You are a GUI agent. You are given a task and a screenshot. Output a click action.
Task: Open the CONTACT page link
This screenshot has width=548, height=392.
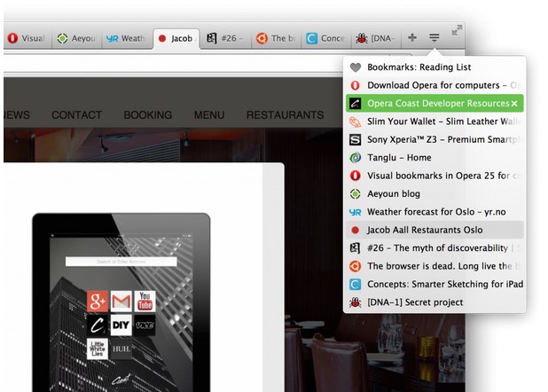(76, 114)
